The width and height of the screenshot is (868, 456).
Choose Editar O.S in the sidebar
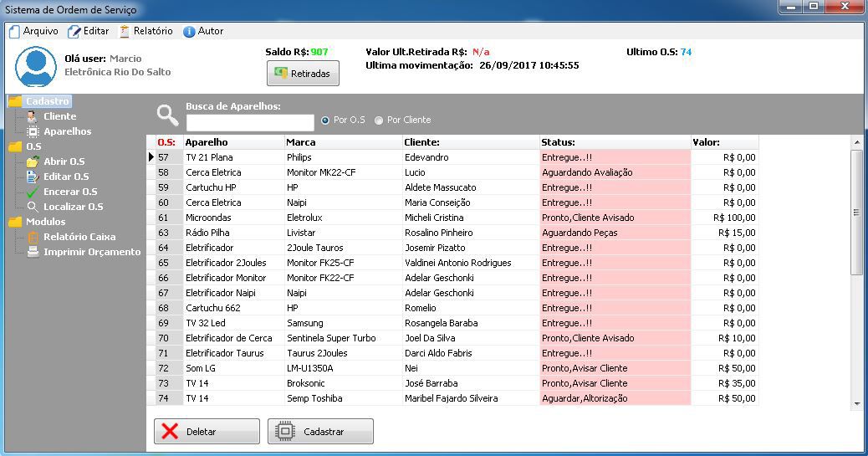pos(65,177)
